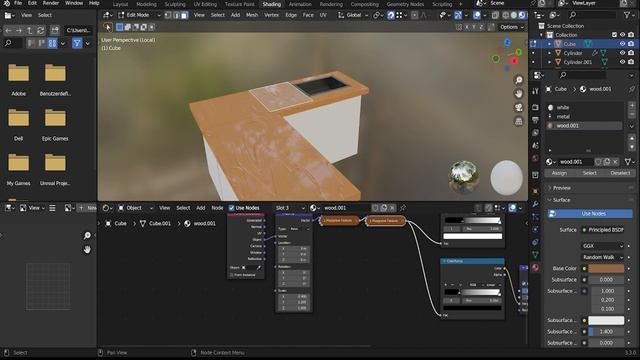
Task: Click the Assign button
Action: point(559,173)
